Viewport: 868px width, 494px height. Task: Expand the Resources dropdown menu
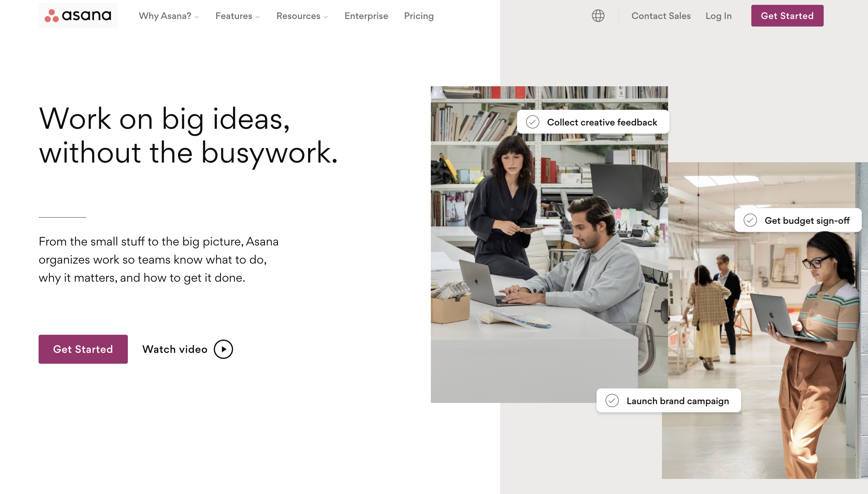coord(302,15)
